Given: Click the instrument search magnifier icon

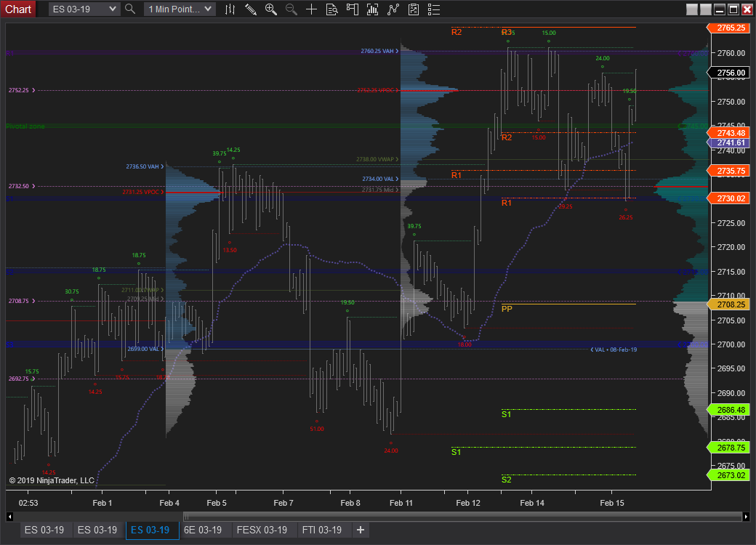Looking at the screenshot, I should pyautogui.click(x=129, y=9).
